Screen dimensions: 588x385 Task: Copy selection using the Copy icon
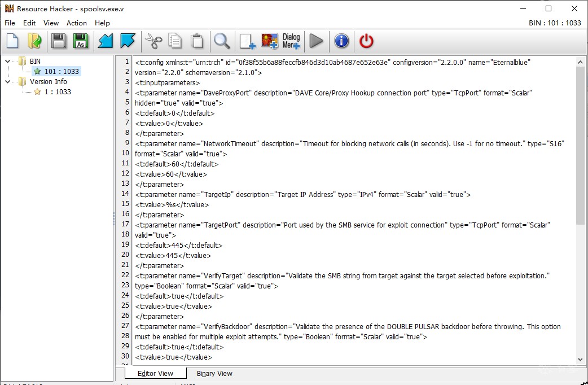tap(175, 41)
